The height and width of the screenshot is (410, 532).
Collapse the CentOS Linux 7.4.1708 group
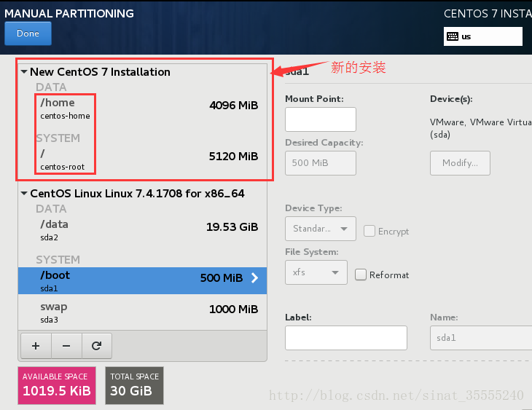(x=24, y=193)
